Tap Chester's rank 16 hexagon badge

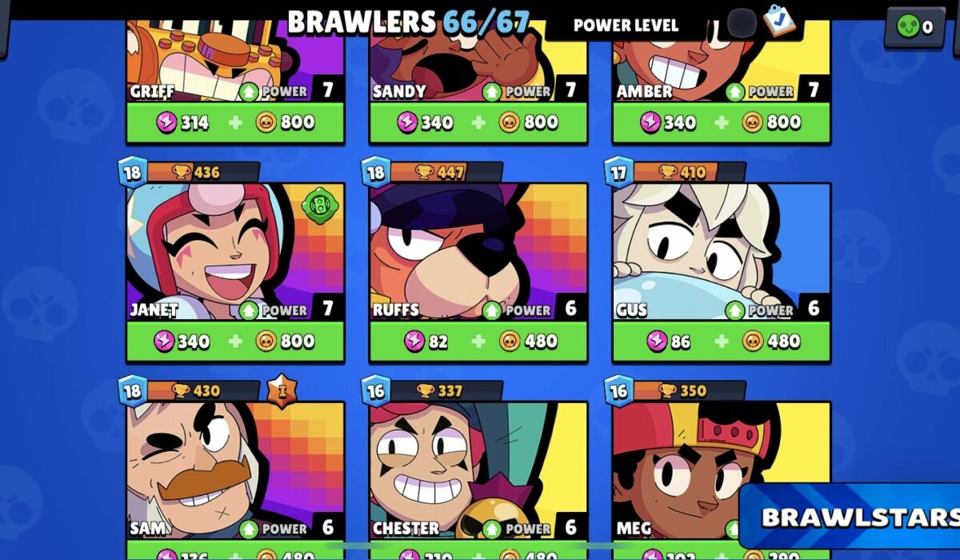pos(376,390)
